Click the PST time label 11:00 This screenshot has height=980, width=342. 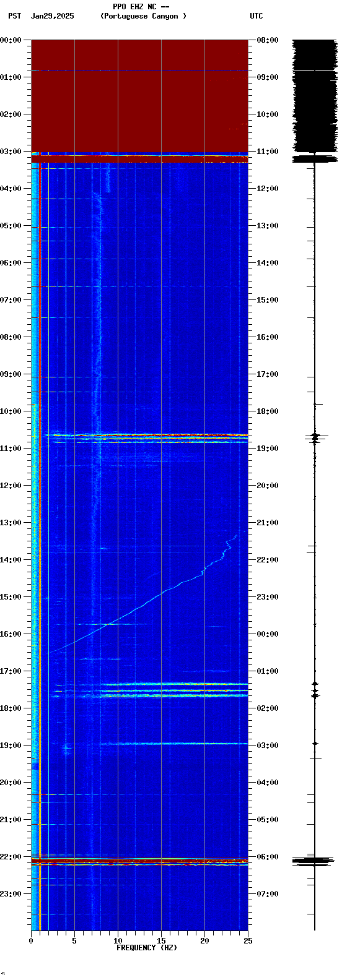click(x=11, y=448)
